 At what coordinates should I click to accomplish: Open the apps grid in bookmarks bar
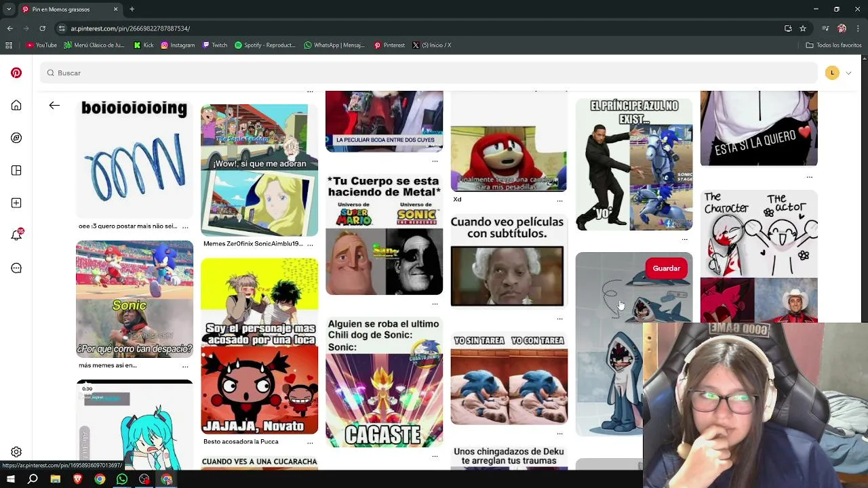(9, 45)
